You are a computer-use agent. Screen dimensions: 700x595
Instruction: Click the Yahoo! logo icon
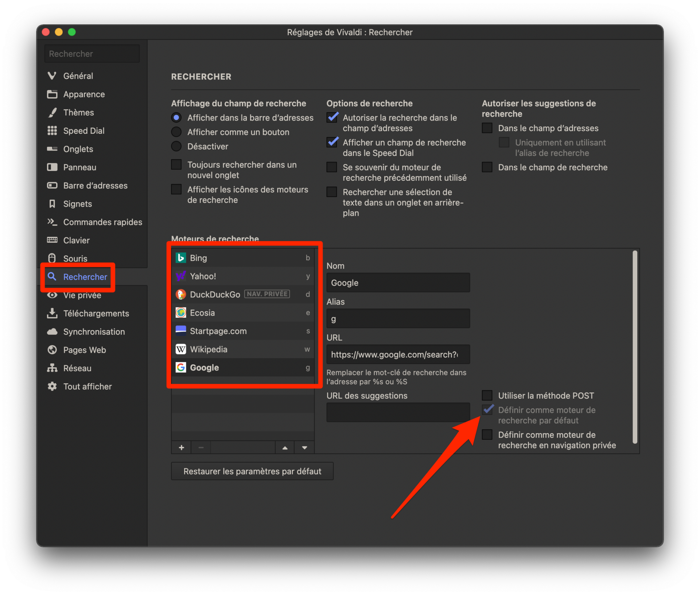tap(181, 276)
